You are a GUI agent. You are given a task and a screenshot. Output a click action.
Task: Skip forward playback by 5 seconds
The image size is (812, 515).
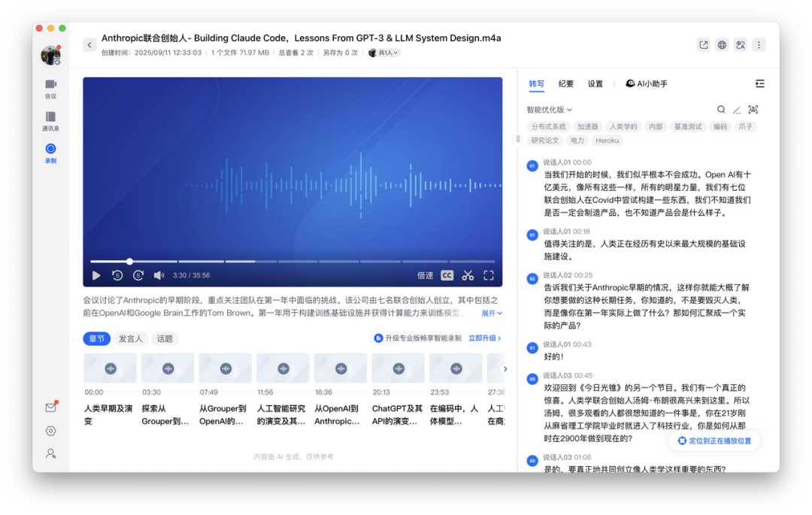tap(138, 275)
